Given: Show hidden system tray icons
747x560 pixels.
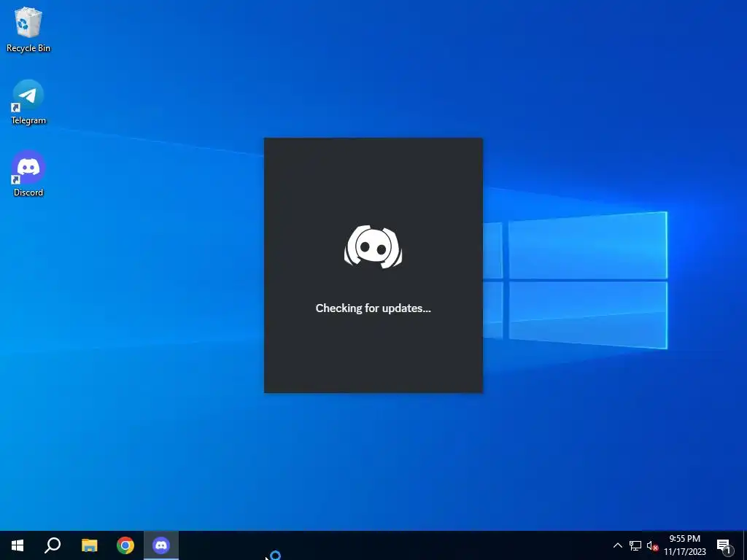Looking at the screenshot, I should (x=617, y=545).
